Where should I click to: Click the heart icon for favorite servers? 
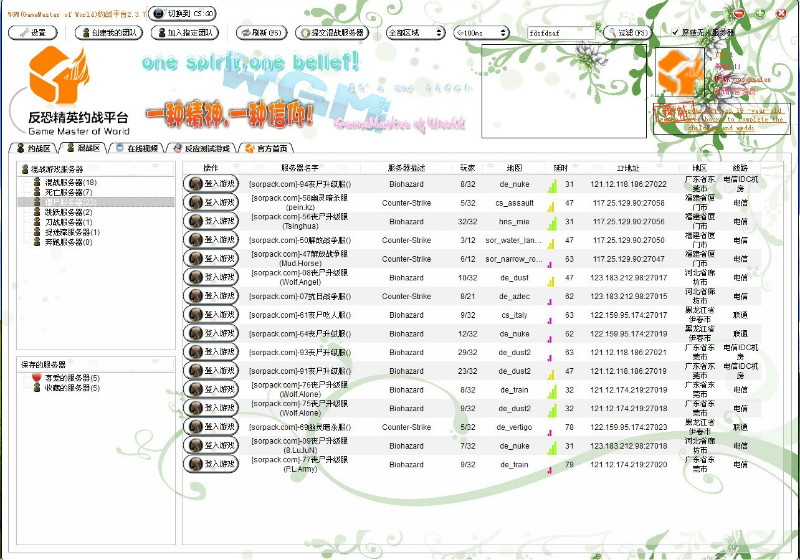(x=37, y=378)
